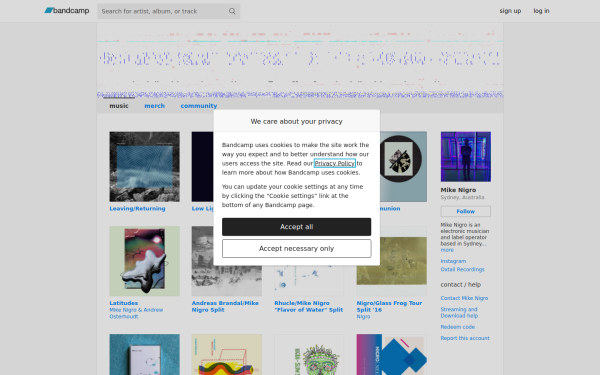Open the colorful wavy stripes album cover
Screen dimensions: 600x375
click(227, 355)
